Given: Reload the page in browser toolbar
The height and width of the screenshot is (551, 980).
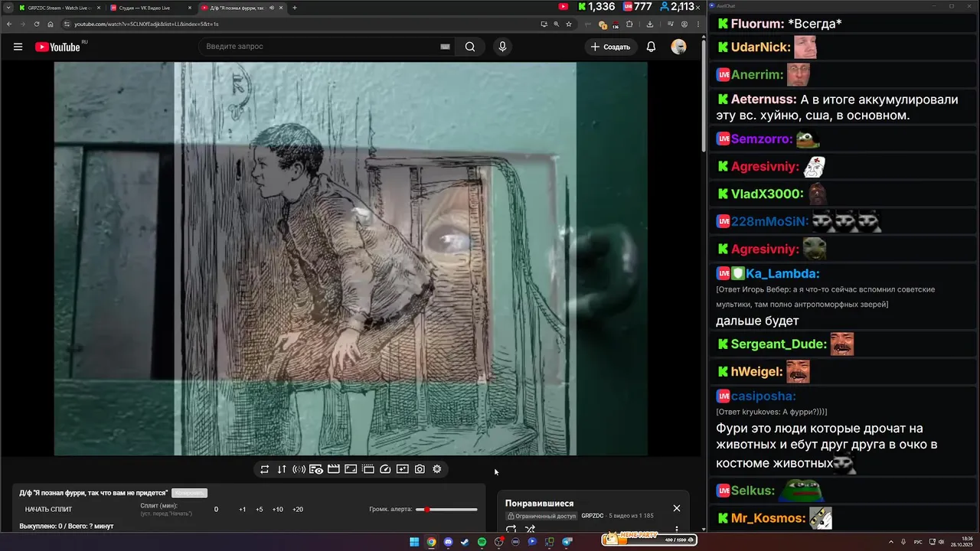Looking at the screenshot, I should pyautogui.click(x=36, y=24).
